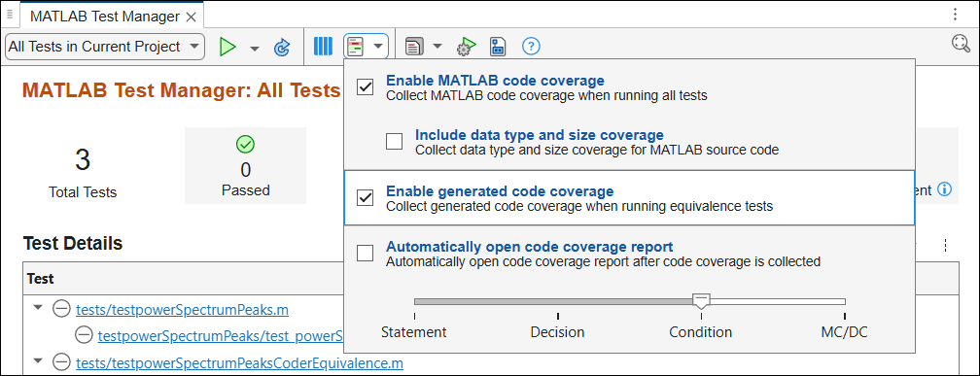Image resolution: width=980 pixels, height=376 pixels.
Task: Click the panel drag handle icon
Action: 10,15
